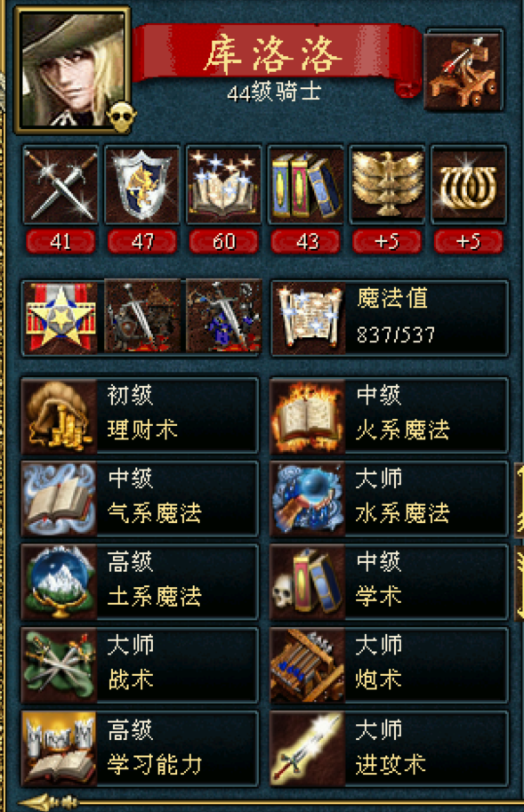Screen dimensions: 524x812
Task: Select the 初级 理财术 skill
Action: (x=140, y=416)
